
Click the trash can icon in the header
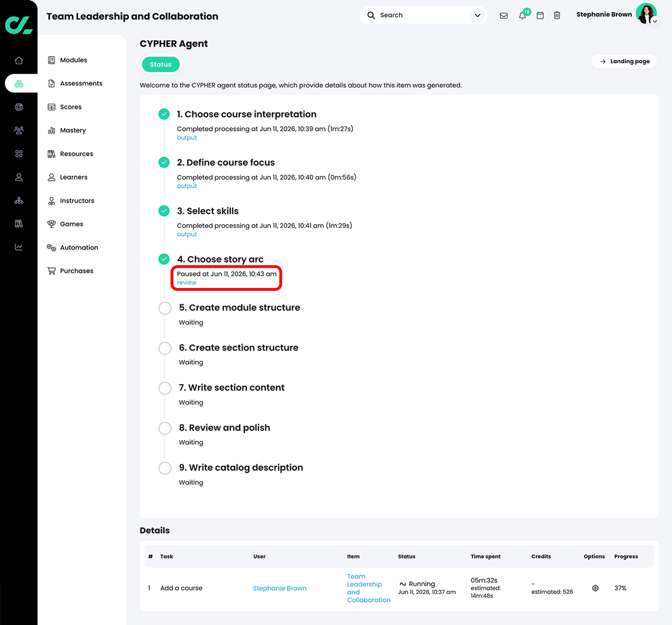[x=556, y=15]
